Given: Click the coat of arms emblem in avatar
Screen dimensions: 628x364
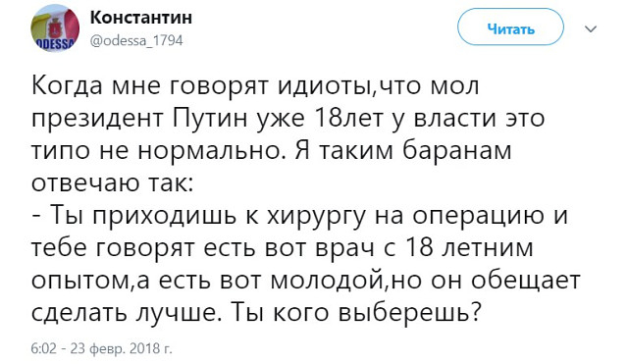Looking at the screenshot, I should [x=55, y=28].
